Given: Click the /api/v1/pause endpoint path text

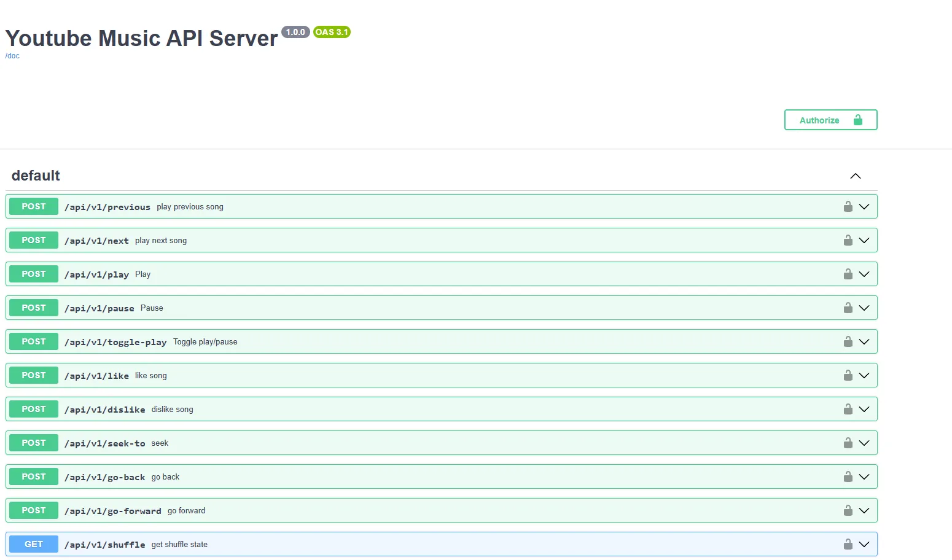Looking at the screenshot, I should coord(99,308).
